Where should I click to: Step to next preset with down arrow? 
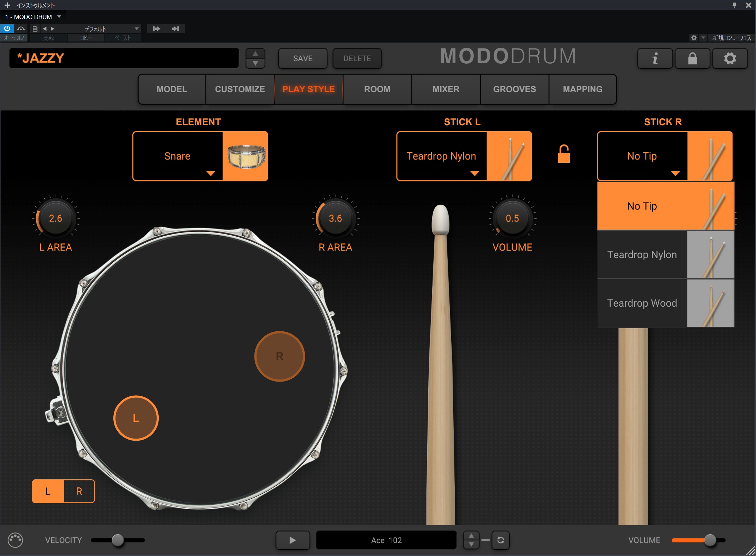pyautogui.click(x=256, y=63)
